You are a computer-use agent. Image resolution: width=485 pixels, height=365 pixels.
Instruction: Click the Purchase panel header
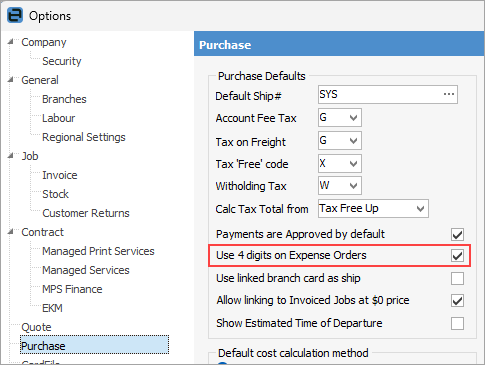[339, 45]
